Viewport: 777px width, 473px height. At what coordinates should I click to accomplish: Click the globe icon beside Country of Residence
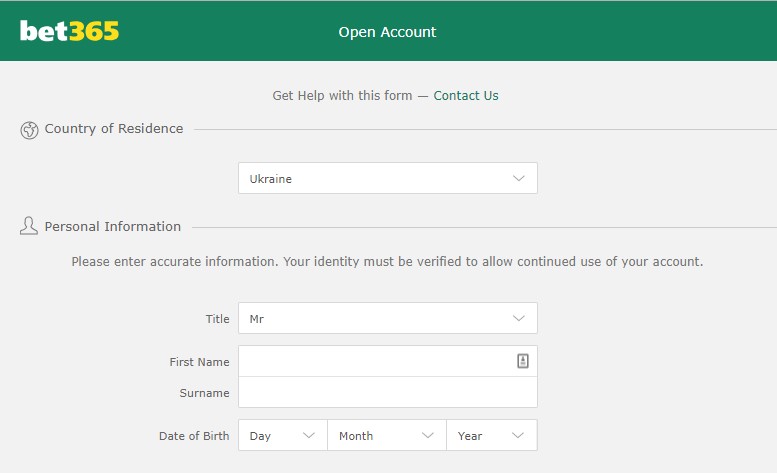(x=29, y=130)
